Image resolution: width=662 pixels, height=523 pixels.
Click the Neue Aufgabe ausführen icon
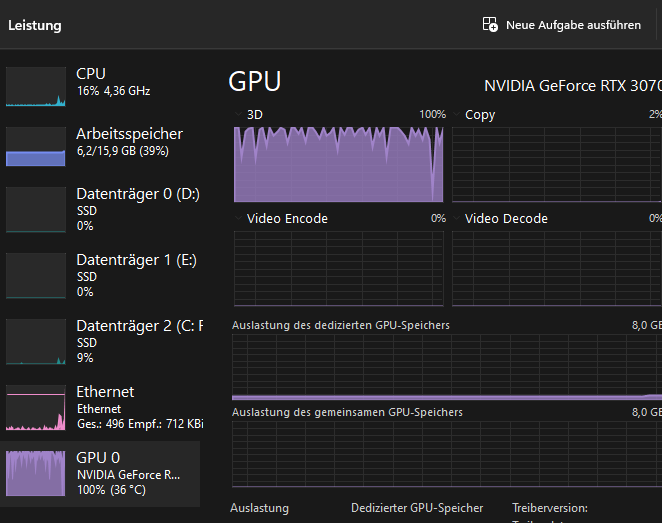[490, 25]
